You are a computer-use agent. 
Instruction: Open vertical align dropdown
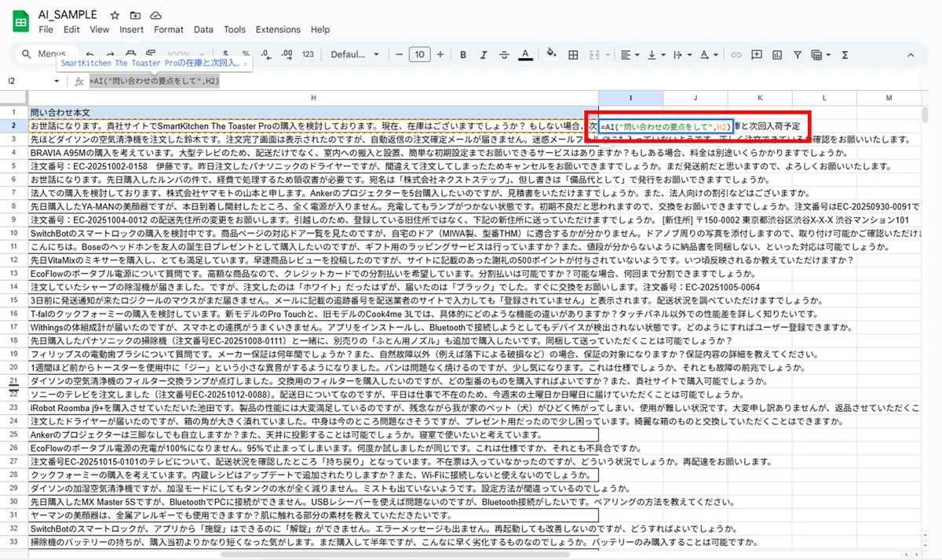click(x=655, y=55)
